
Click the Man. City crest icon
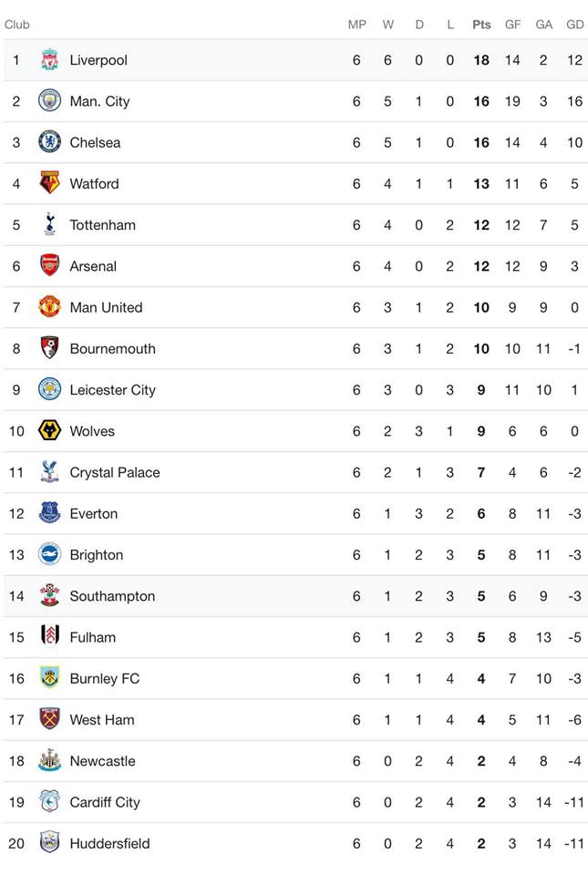click(x=49, y=101)
